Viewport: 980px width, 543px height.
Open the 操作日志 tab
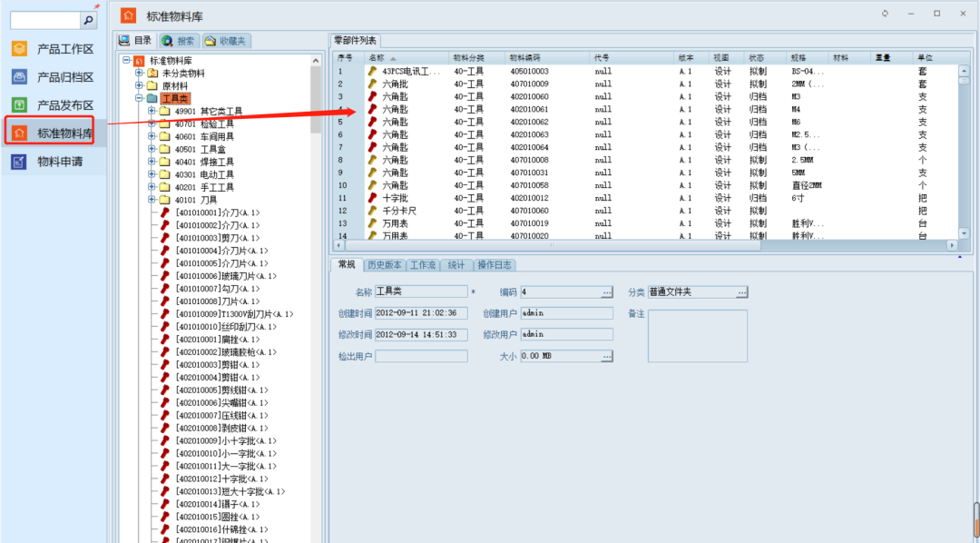click(495, 265)
